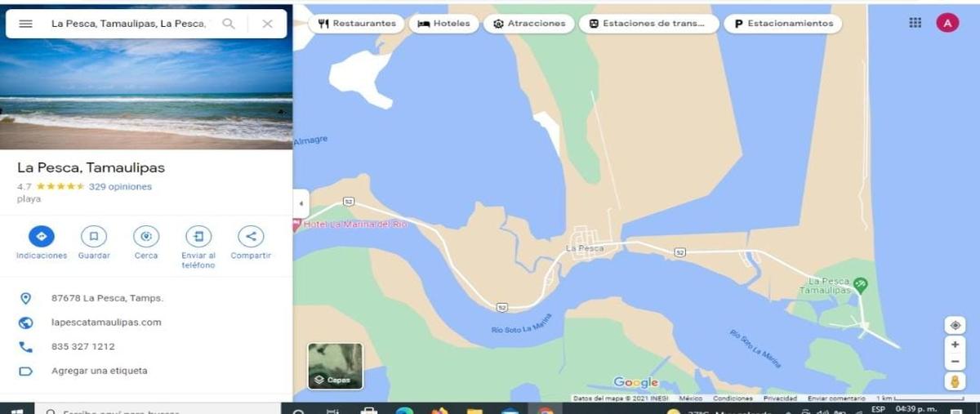Filter map by Atracciones
The image size is (980, 414).
coord(528,24)
